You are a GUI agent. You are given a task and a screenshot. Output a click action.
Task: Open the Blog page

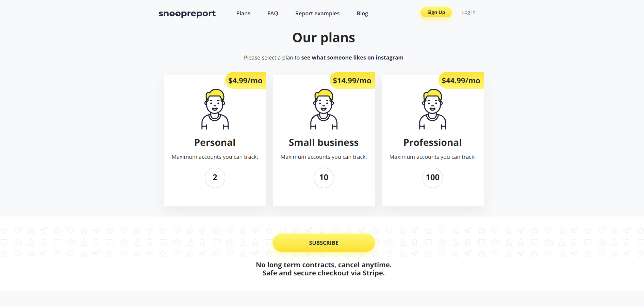(362, 13)
